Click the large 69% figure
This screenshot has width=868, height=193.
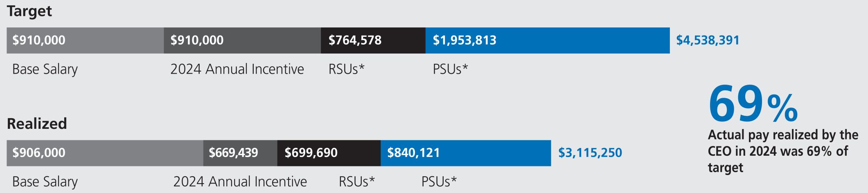(753, 104)
